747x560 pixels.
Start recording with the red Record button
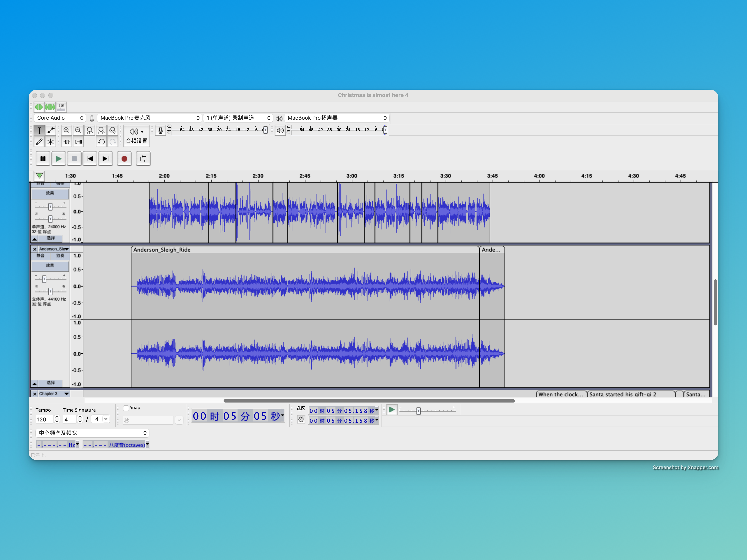(x=124, y=159)
